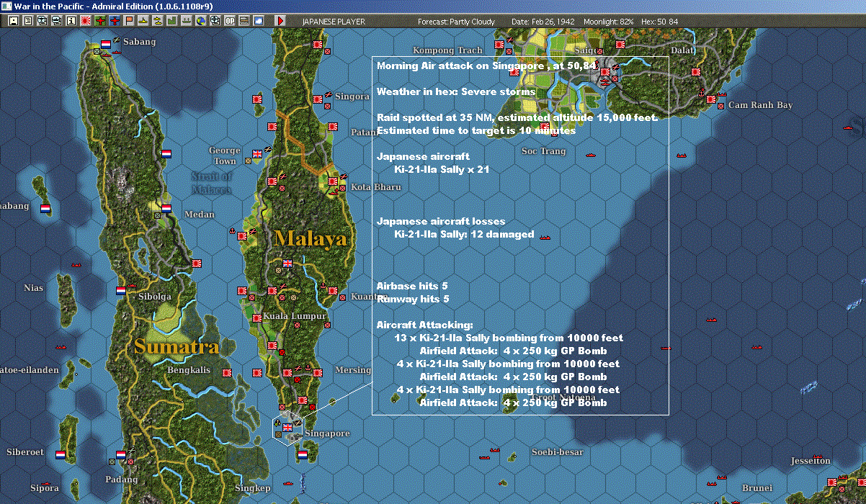Click the 'Singapore' map label
The height and width of the screenshot is (504, 866).
pyautogui.click(x=327, y=433)
